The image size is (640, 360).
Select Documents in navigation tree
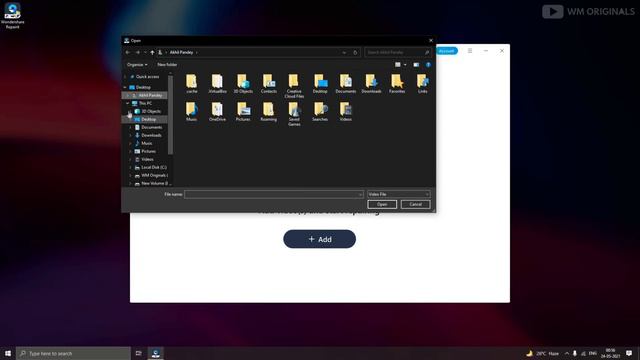coord(151,127)
